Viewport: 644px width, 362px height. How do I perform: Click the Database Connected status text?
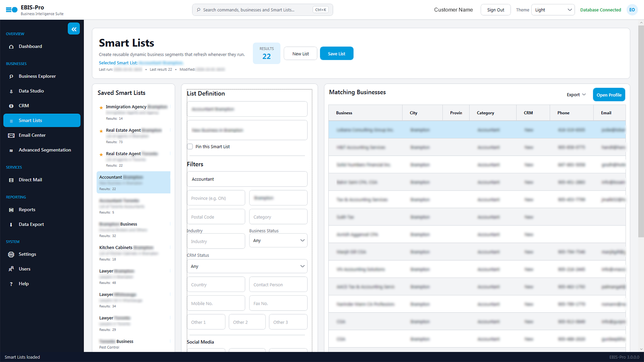[601, 10]
